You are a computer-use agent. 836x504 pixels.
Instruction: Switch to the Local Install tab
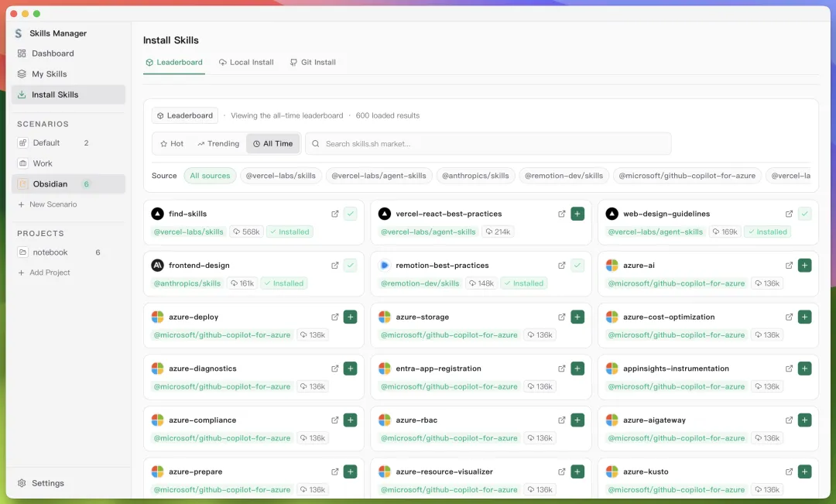[x=246, y=63]
